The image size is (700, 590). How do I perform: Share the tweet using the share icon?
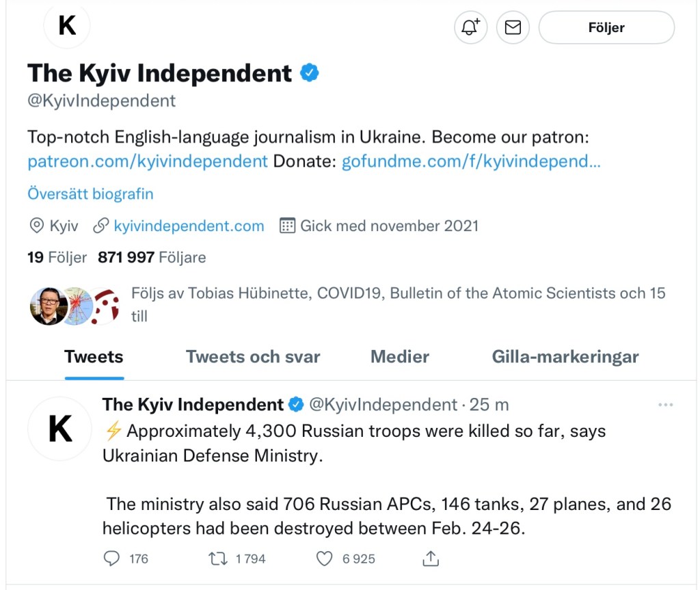click(430, 559)
